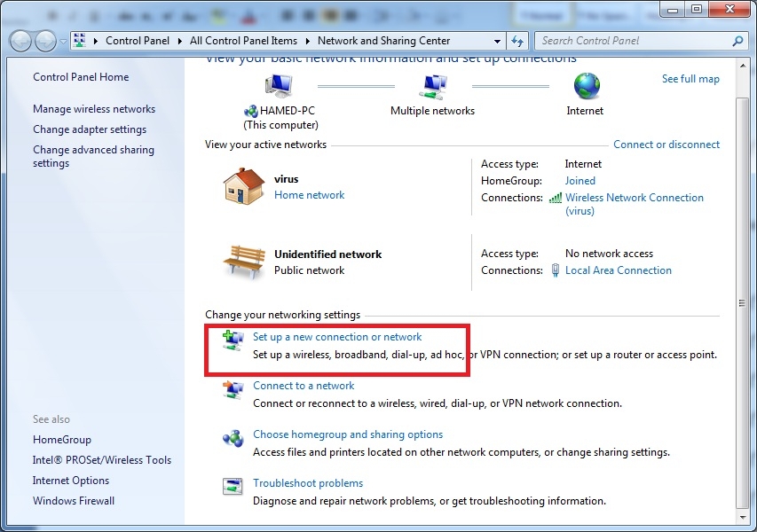Click Set up a new connection or network
The image size is (757, 532).
coord(337,337)
